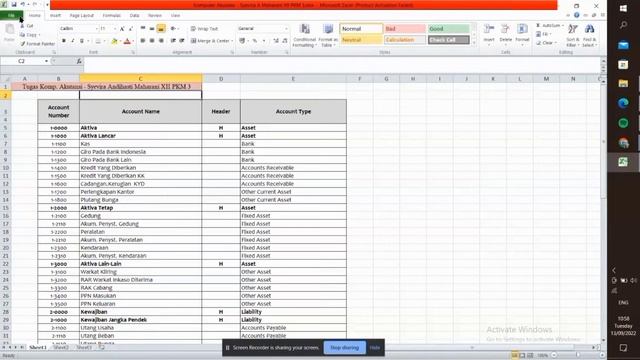The width and height of the screenshot is (640, 360).
Task: Align cell text to the left
Action: [x=143, y=41]
